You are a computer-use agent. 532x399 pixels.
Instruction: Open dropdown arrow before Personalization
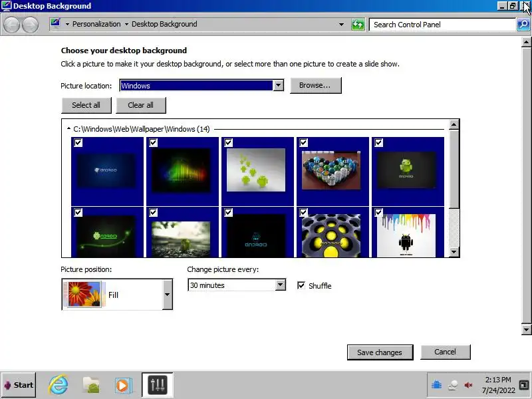coord(67,24)
